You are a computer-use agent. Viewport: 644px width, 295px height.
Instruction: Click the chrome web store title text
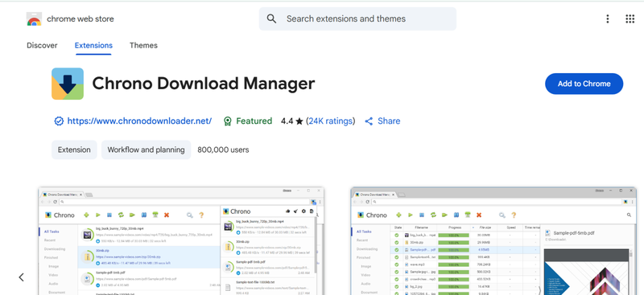click(x=80, y=18)
